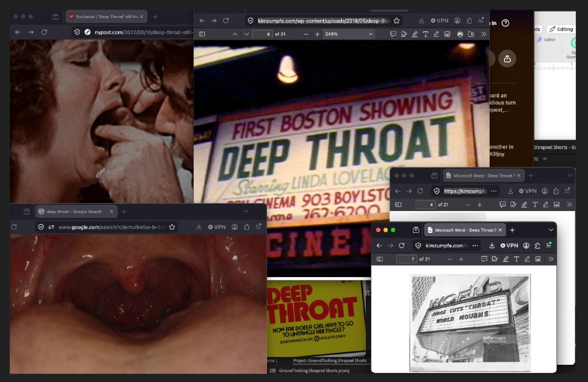Open new tab in nypost window

click(155, 17)
